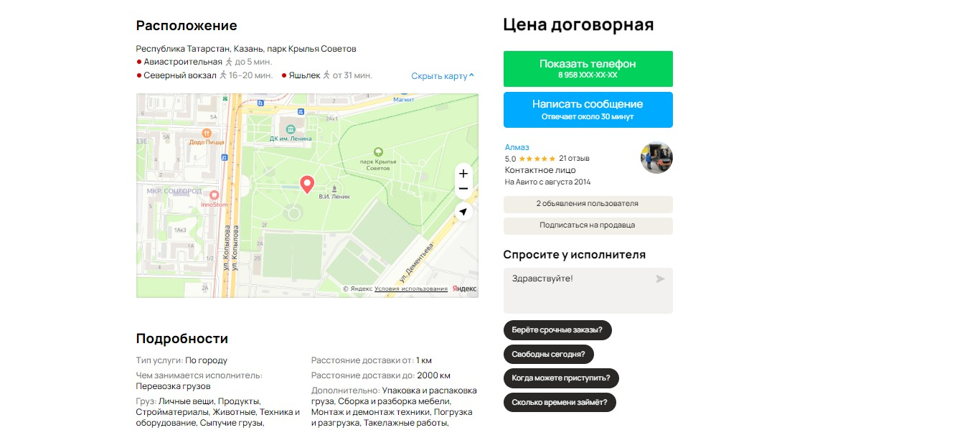
Task: Open Условия использования link on map
Action: coord(411,289)
